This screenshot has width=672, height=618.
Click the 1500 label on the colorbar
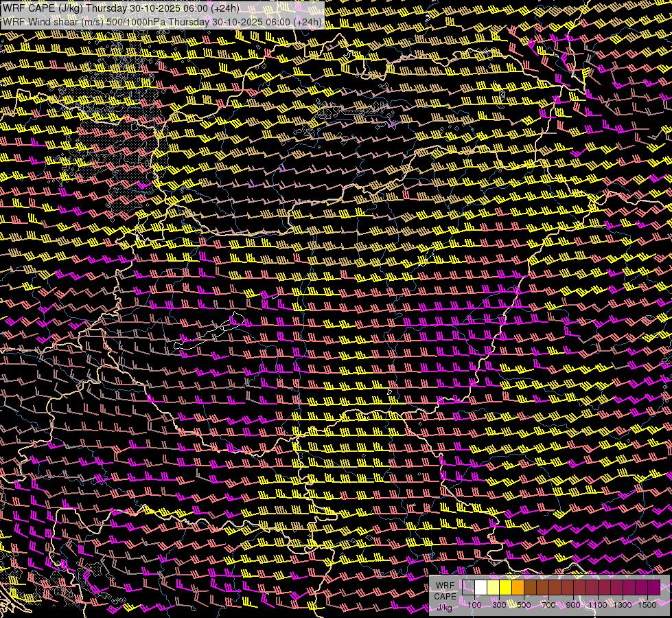click(647, 605)
